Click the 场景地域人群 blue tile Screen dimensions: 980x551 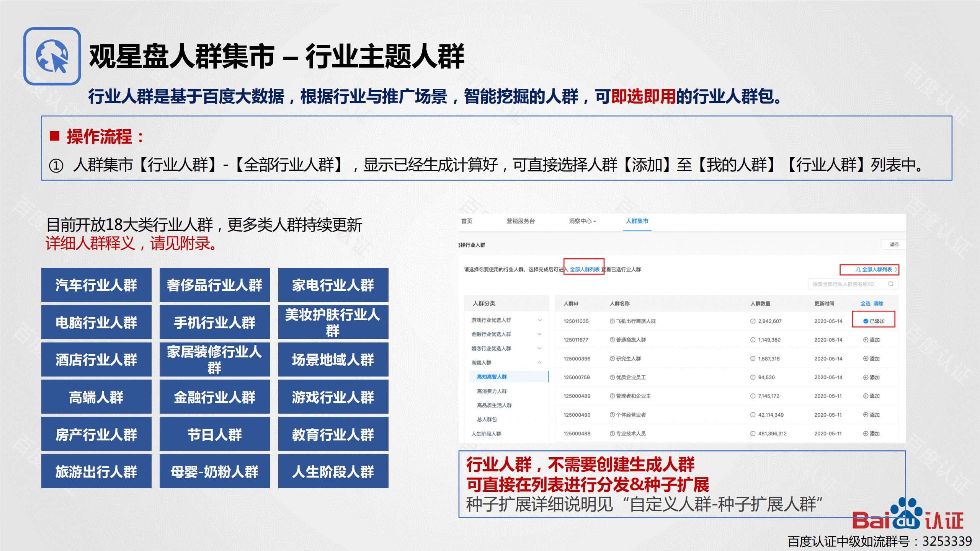(333, 360)
